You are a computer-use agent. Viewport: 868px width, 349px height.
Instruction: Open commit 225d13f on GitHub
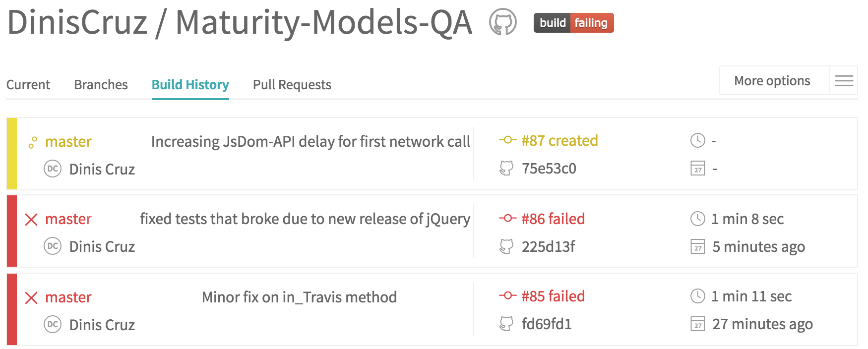[x=548, y=246]
